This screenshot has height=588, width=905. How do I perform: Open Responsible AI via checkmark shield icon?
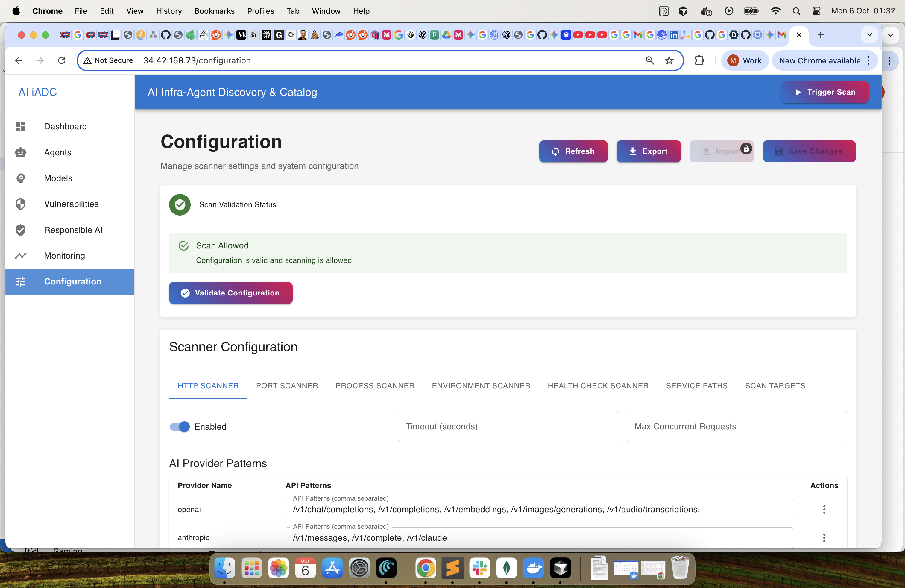pyautogui.click(x=21, y=230)
